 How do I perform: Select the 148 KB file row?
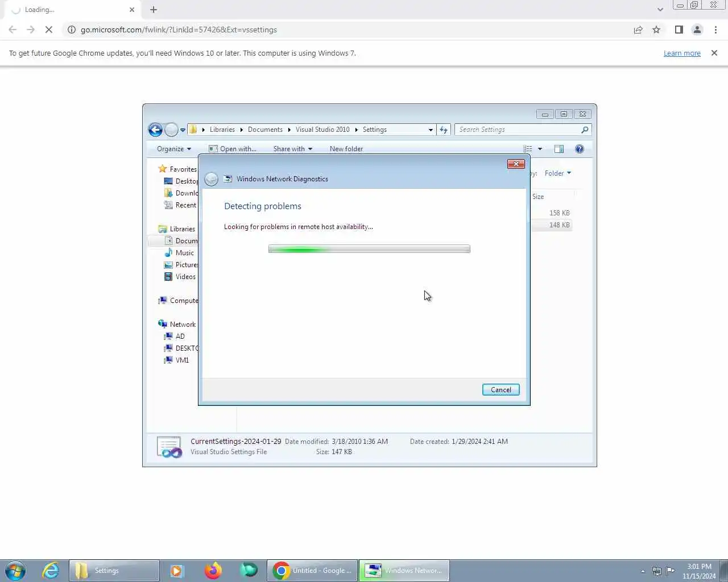click(551, 225)
